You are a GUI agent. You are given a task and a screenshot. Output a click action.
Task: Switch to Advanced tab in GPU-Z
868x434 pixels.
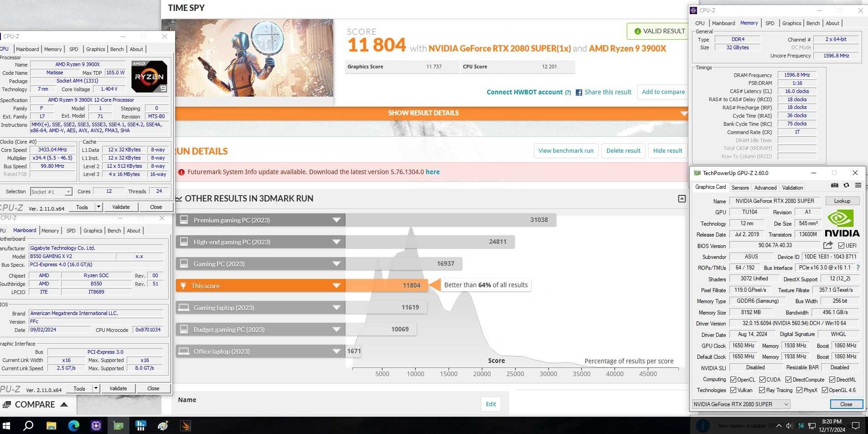(765, 188)
